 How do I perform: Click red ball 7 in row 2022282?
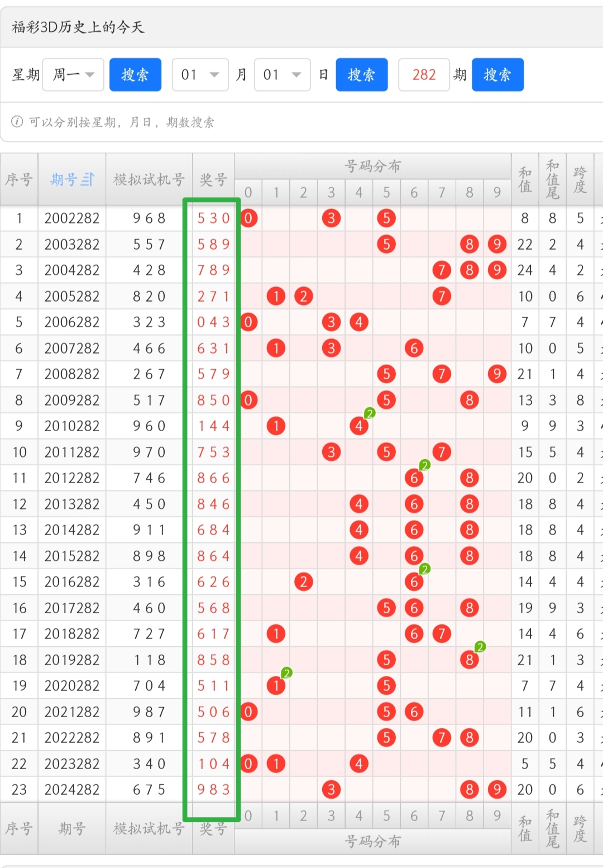[442, 738]
